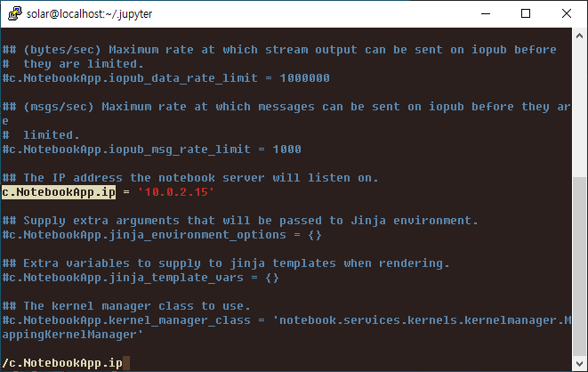Click the #c.NotebookApp.iopub_msg_rate_limit = 1000 line

click(152, 150)
